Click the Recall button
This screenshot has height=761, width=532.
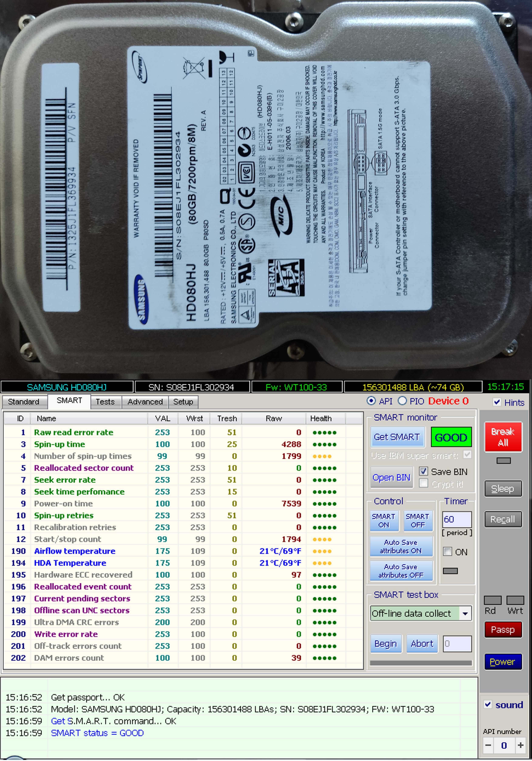tap(503, 519)
